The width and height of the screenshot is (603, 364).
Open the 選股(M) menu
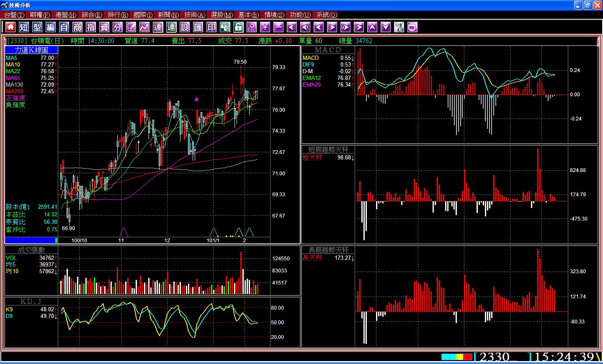[222, 15]
